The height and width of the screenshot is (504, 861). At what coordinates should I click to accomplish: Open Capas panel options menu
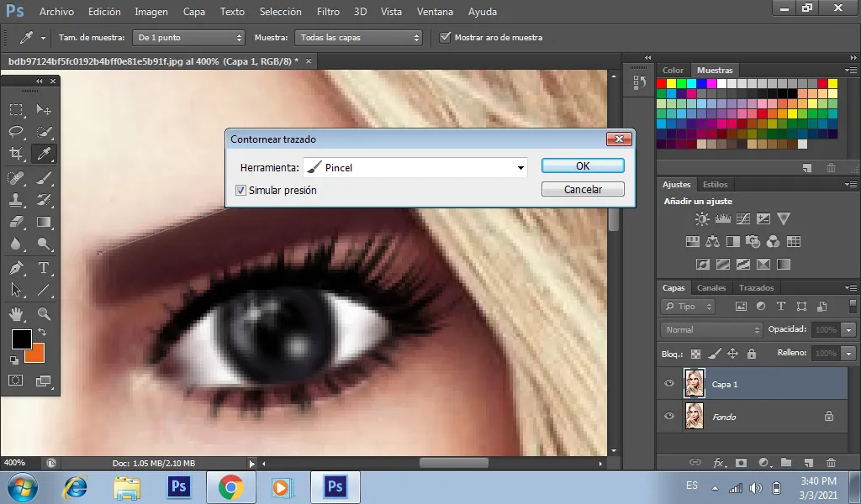(x=851, y=287)
